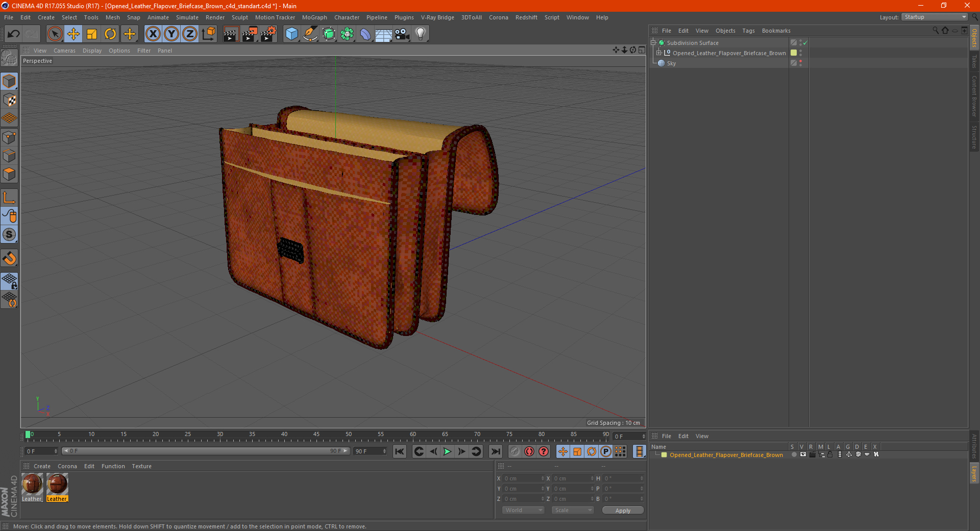This screenshot has height=531, width=980.
Task: Open the Layout Startup dropdown
Action: pyautogui.click(x=935, y=17)
